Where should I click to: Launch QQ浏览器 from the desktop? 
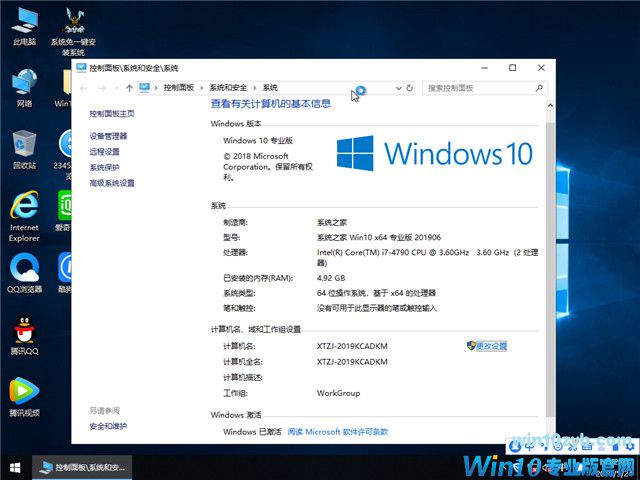[24, 273]
